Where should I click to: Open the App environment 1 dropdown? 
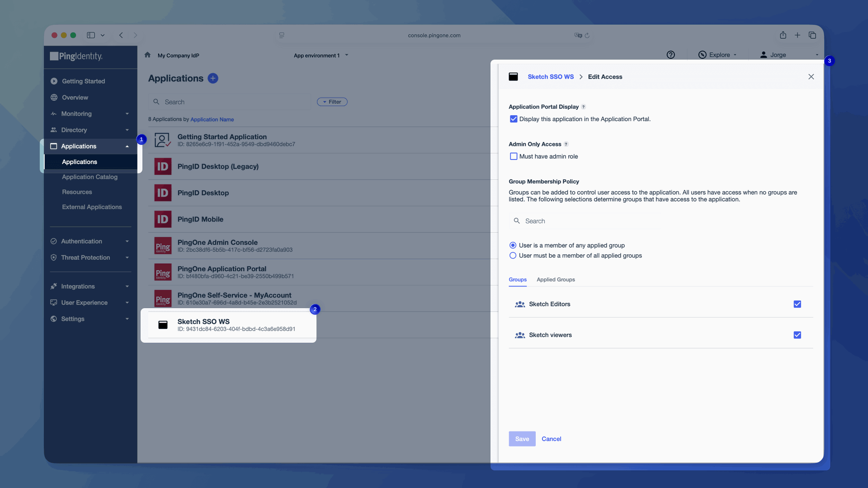click(321, 56)
